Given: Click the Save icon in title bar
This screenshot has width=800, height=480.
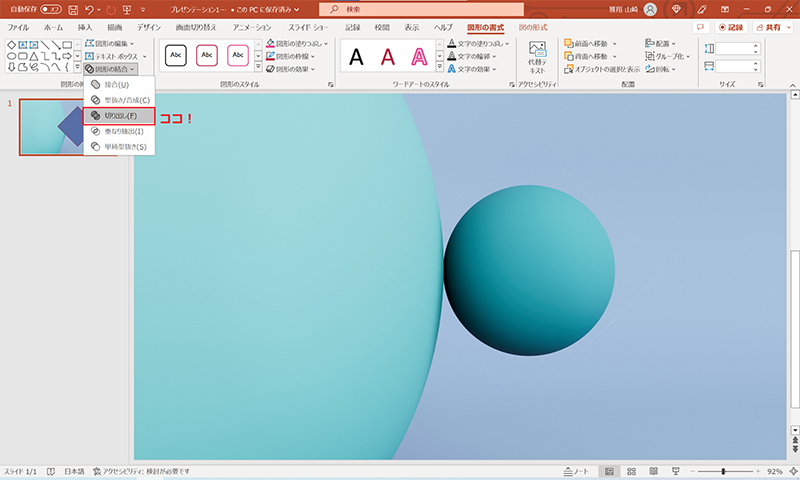Looking at the screenshot, I should click(x=73, y=9).
